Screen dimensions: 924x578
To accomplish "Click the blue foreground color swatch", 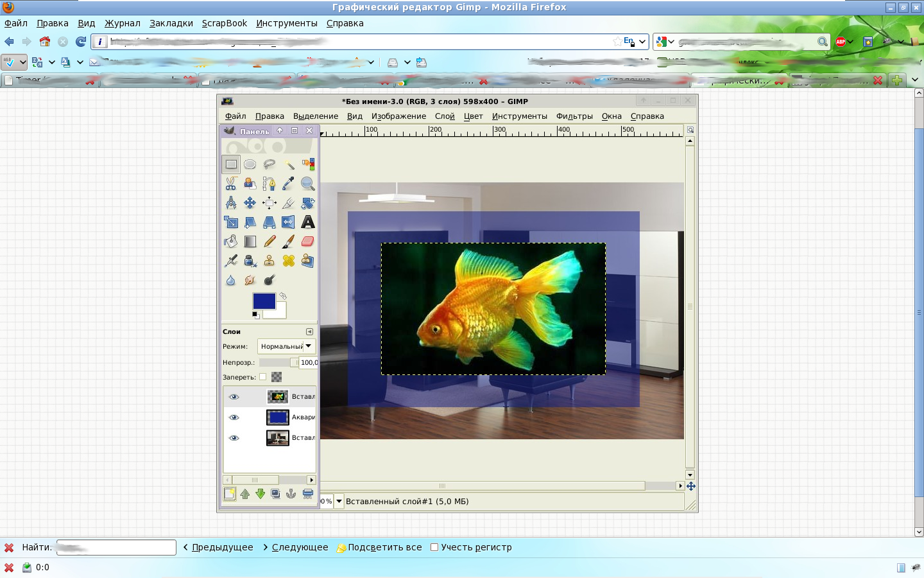I will click(x=264, y=301).
